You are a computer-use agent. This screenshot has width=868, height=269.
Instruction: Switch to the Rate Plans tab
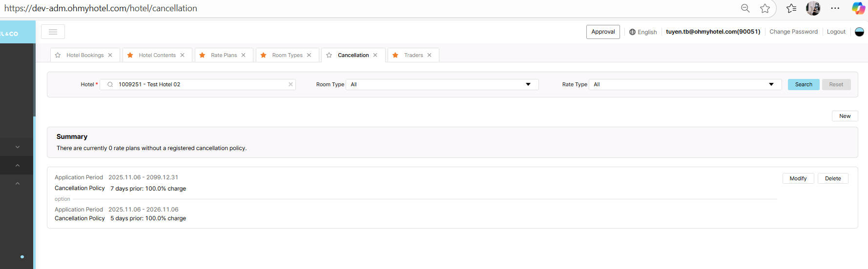(224, 55)
